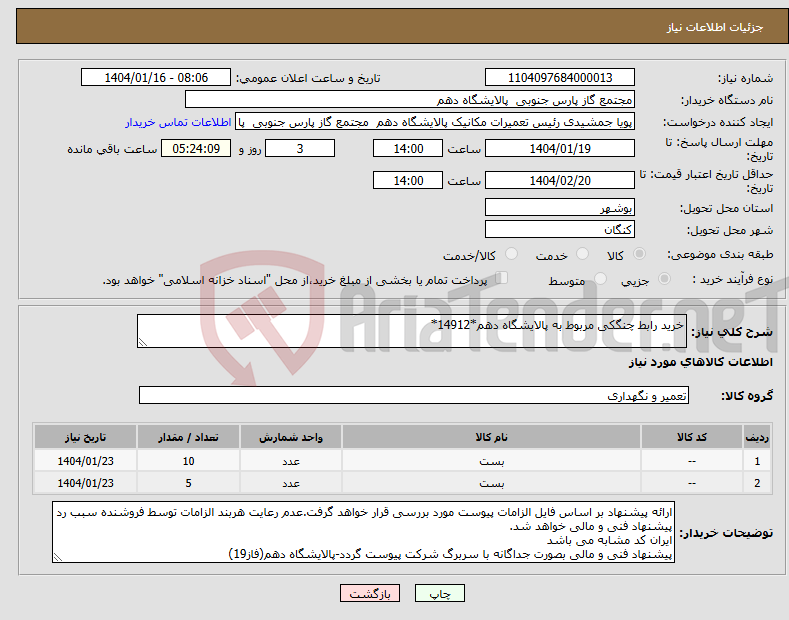Click the جزئیات اطلاعات نیاز page header
The width and height of the screenshot is (789, 620).
(x=715, y=27)
